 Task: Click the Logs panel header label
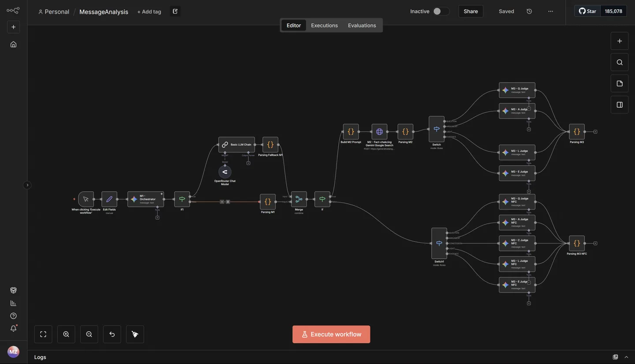coord(40,357)
